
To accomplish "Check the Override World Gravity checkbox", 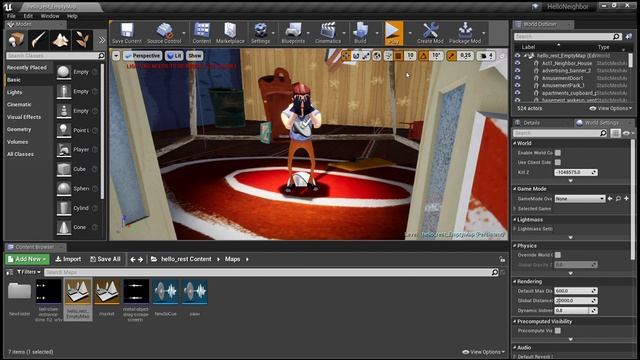I will click(x=558, y=255).
